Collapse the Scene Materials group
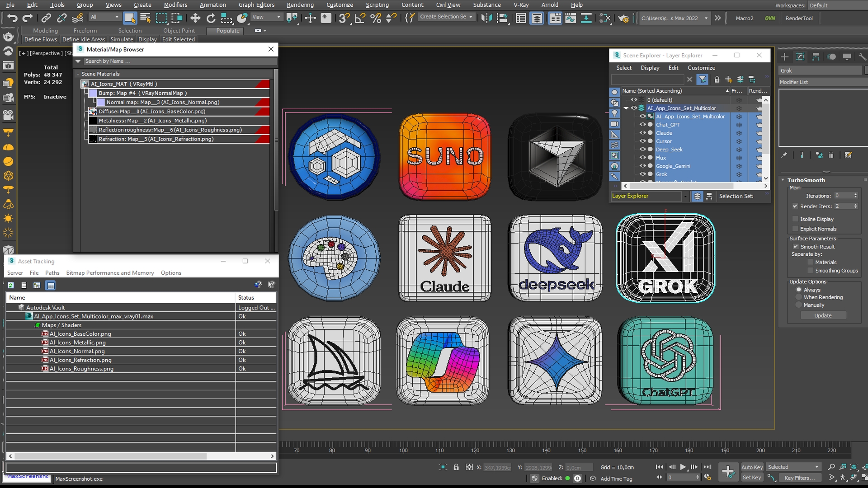 tap(78, 74)
